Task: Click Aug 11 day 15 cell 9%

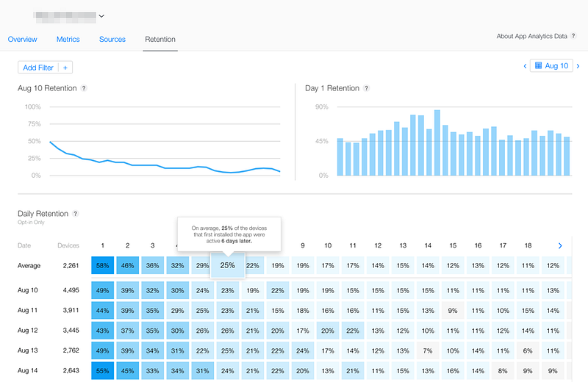Action: point(453,311)
